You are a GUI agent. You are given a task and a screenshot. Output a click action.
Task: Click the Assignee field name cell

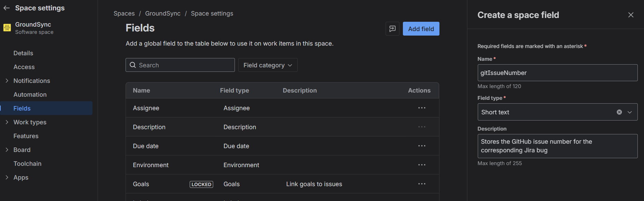[146, 108]
